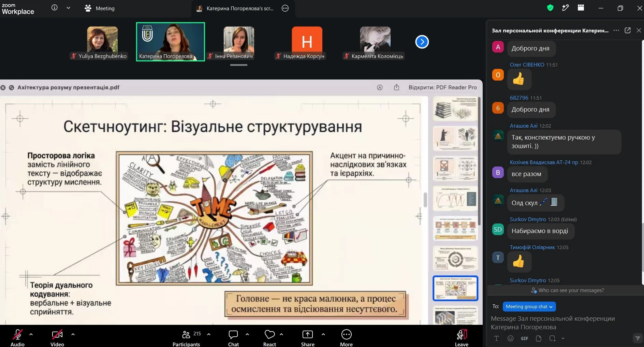Click the Meeting tab
The width and height of the screenshot is (644, 347).
click(100, 8)
